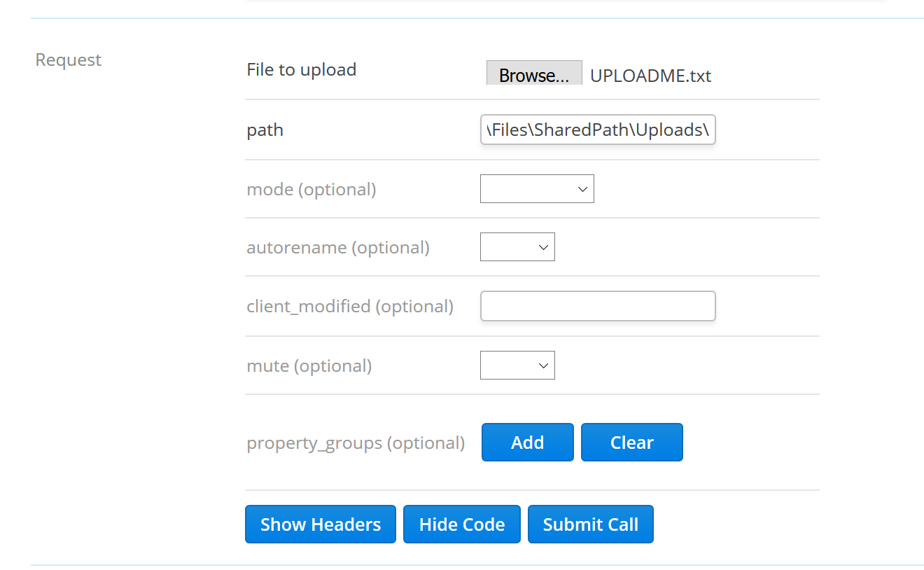Image resolution: width=924 pixels, height=570 pixels.
Task: Click Show Headers button
Action: [x=320, y=524]
